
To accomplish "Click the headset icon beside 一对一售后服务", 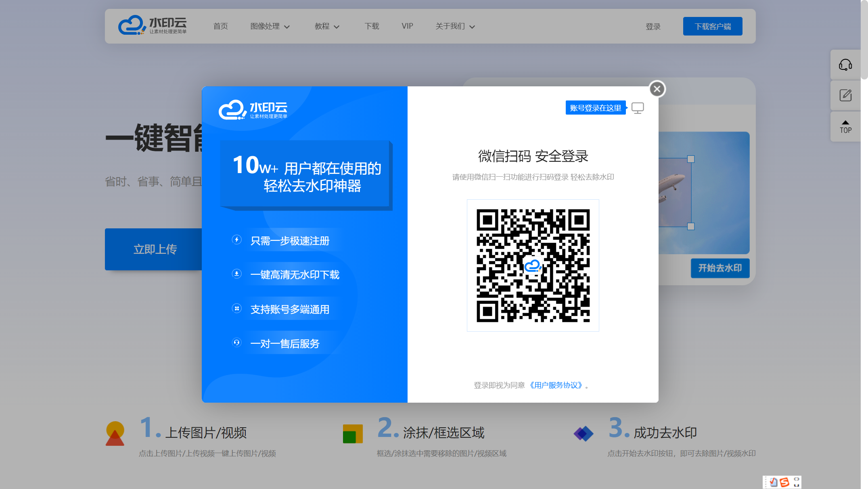I will (x=237, y=343).
